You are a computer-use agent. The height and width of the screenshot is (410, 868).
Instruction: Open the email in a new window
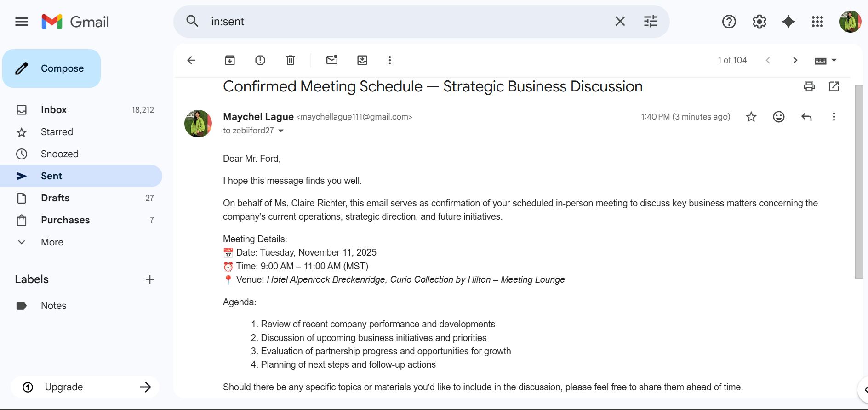coord(834,86)
